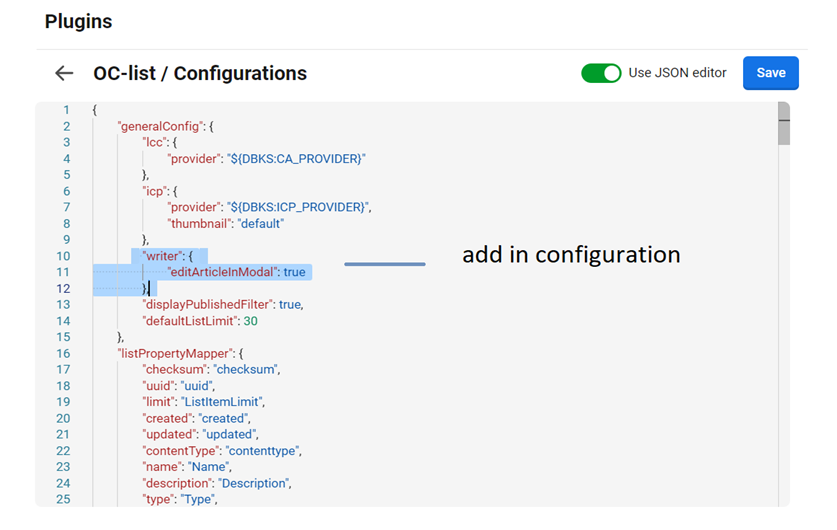
Task: Click line number 1 in gutter
Action: (x=66, y=110)
